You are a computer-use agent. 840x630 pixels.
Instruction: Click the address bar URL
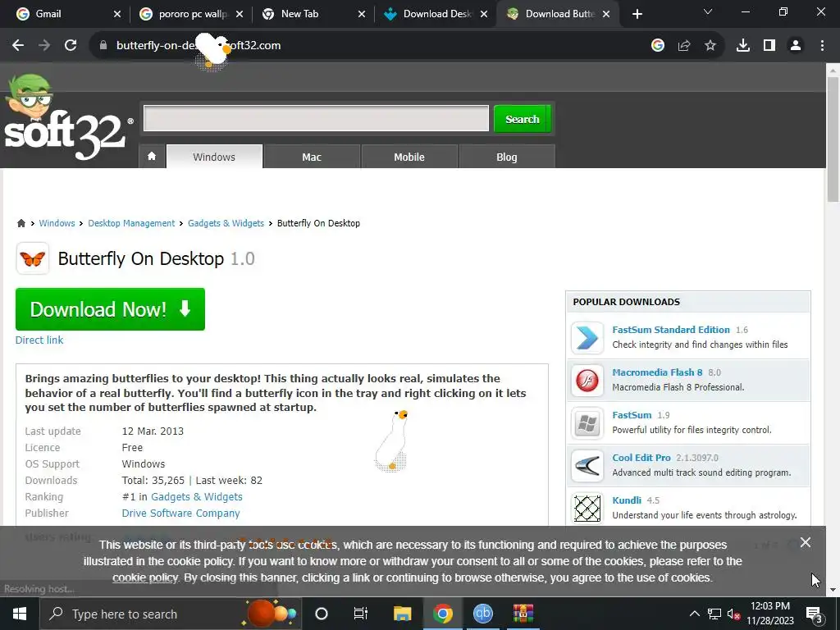tap(199, 46)
